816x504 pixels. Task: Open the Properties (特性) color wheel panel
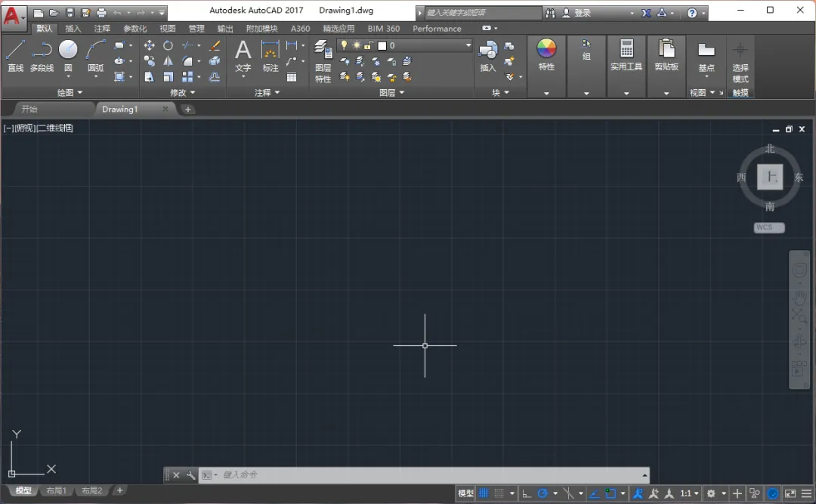546,54
